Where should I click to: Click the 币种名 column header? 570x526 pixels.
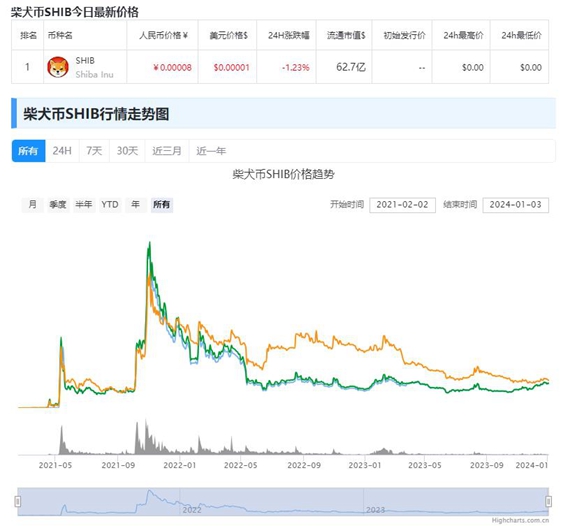(x=60, y=35)
